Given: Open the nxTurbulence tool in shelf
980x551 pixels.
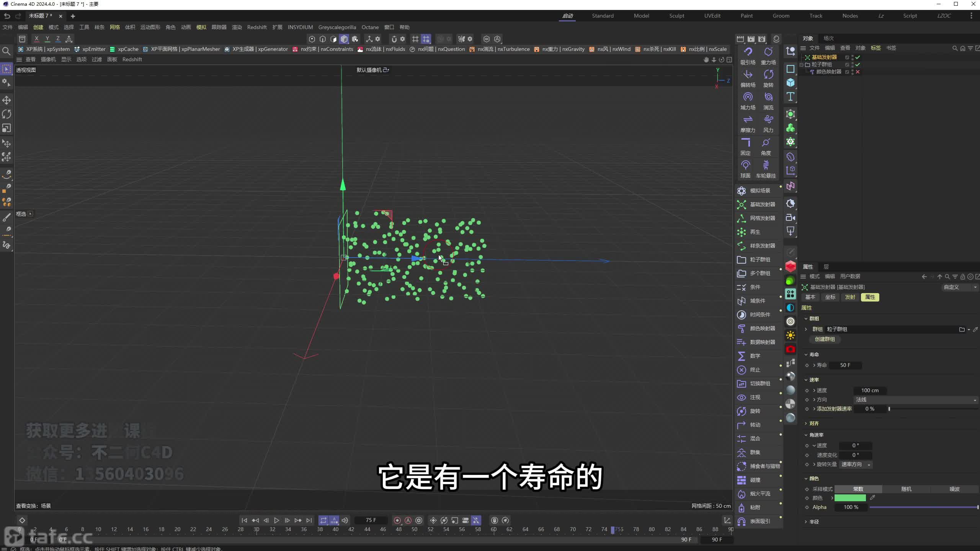Looking at the screenshot, I should tap(500, 49).
